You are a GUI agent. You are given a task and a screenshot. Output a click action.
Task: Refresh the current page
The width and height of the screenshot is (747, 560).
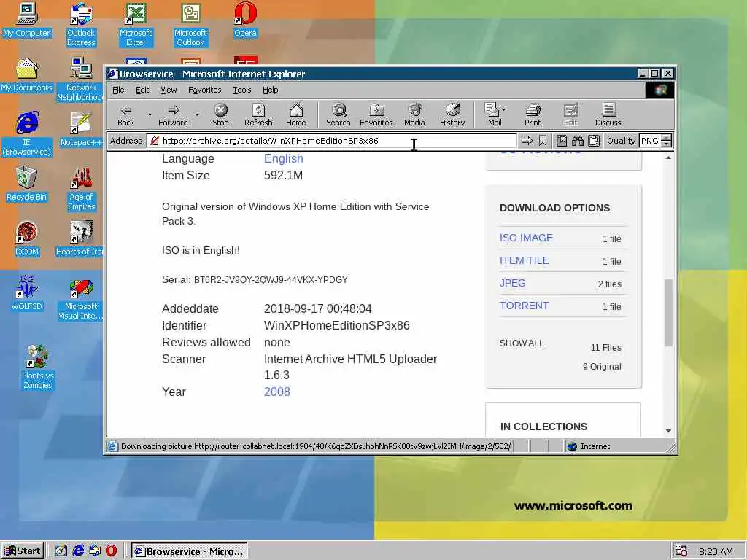(258, 114)
